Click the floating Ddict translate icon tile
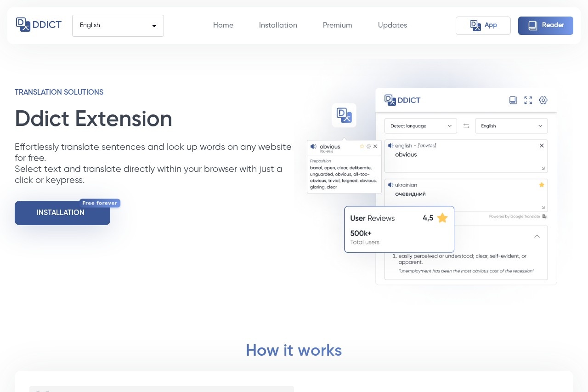This screenshot has height=392, width=588. [x=344, y=115]
